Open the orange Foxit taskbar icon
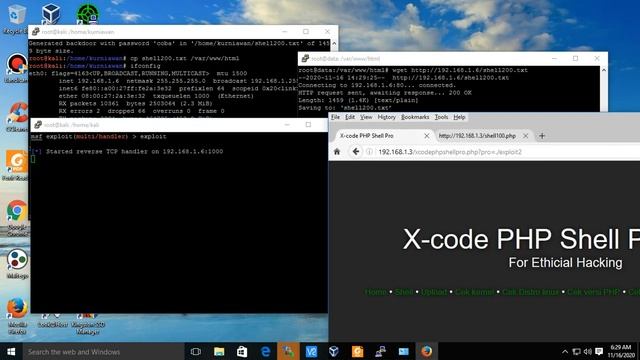Image resolution: width=640 pixels, height=360 pixels. point(358,351)
